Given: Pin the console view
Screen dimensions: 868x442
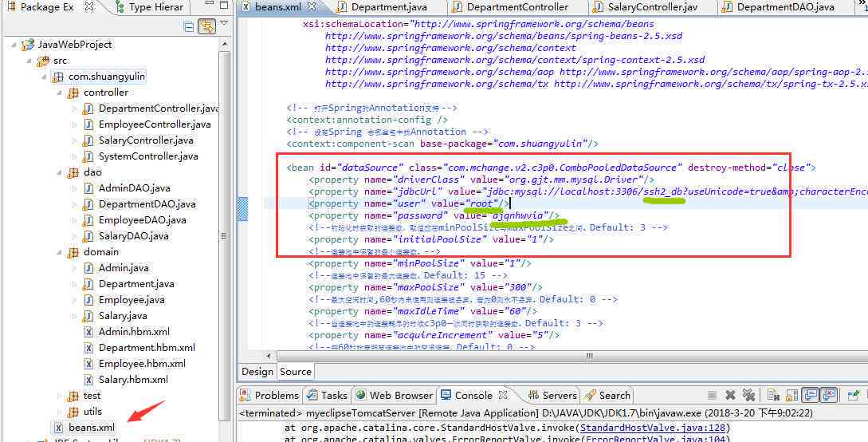Looking at the screenshot, I should (853, 395).
